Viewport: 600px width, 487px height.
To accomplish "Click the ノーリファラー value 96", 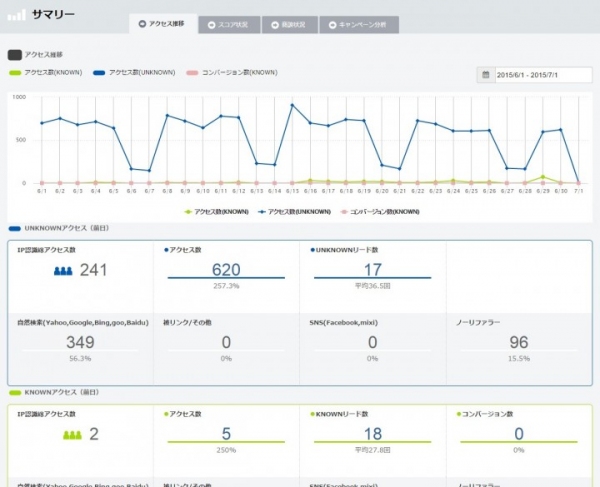I will [519, 342].
